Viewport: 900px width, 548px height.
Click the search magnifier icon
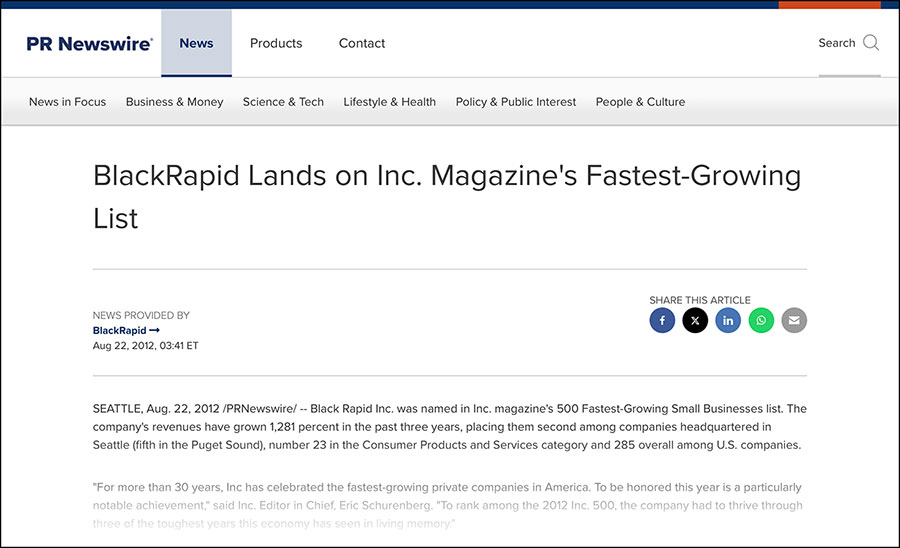click(871, 42)
